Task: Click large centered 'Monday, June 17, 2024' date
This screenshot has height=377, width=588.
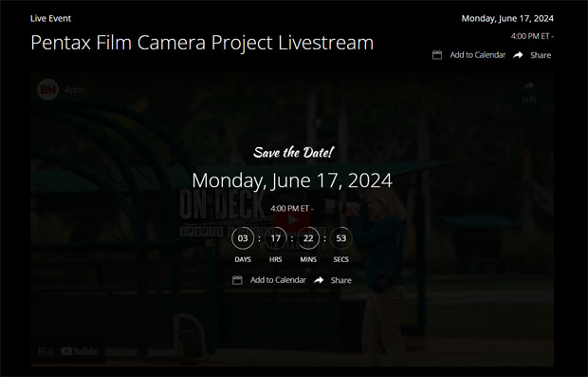Action: click(x=292, y=180)
